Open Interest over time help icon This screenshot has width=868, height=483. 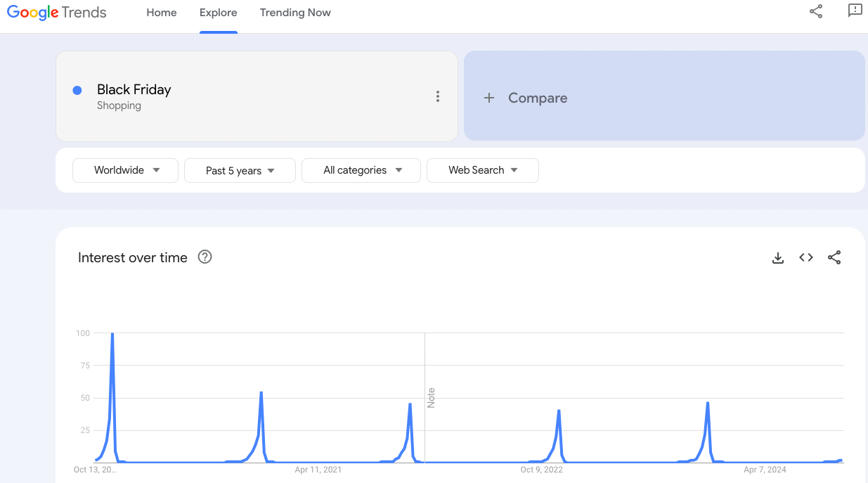click(x=205, y=257)
